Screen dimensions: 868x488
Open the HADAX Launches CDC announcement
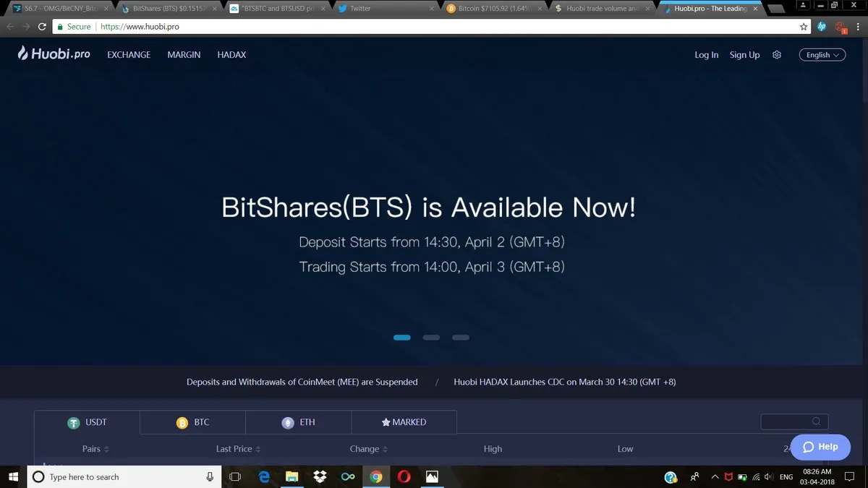565,382
